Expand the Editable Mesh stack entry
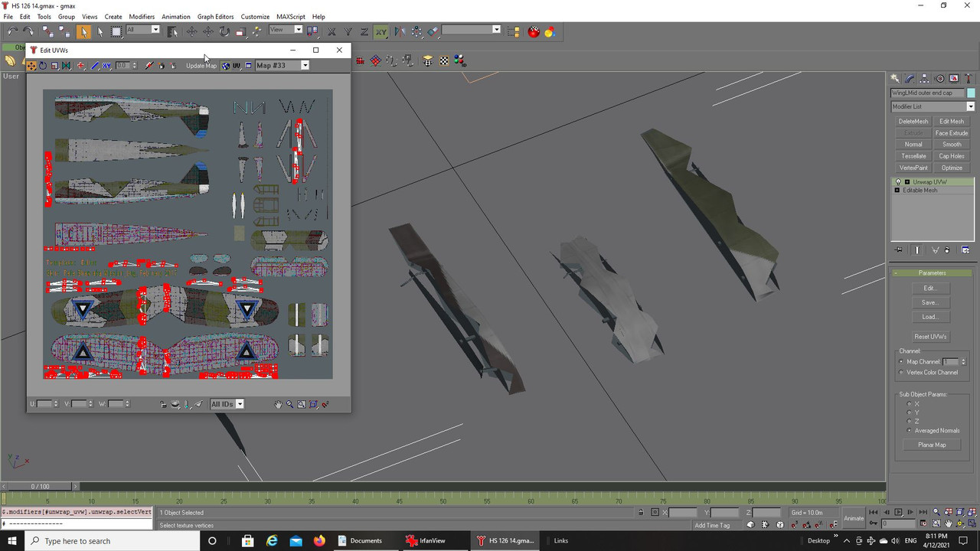The width and height of the screenshot is (980, 551). coord(897,191)
